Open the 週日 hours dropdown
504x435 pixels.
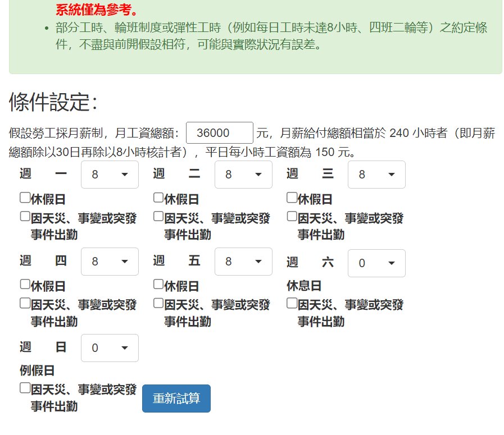click(x=110, y=348)
